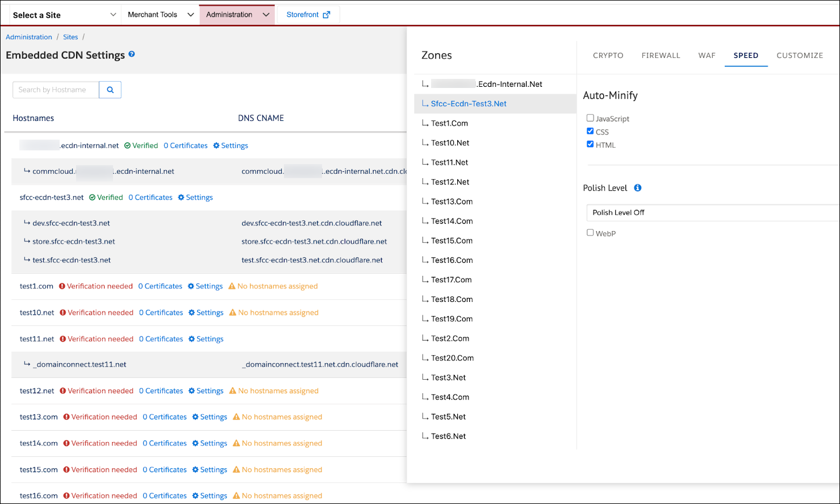The width and height of the screenshot is (840, 504).
Task: Go to Sites via the breadcrumb link
Action: pyautogui.click(x=70, y=37)
